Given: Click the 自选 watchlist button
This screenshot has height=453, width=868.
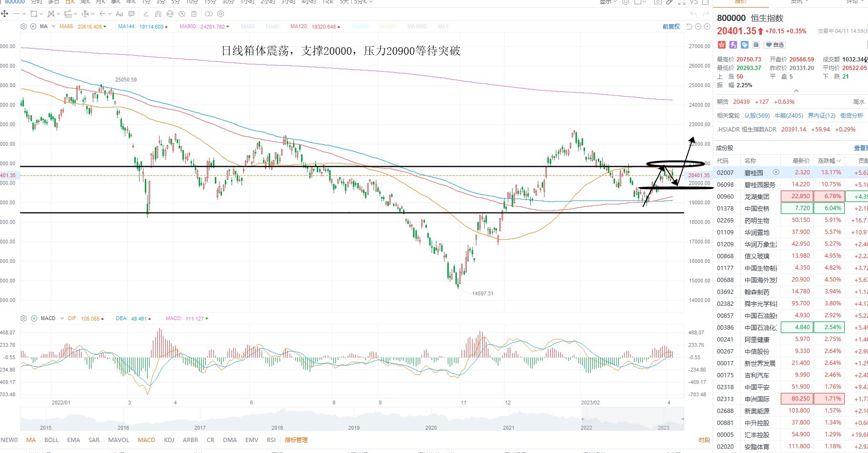Looking at the screenshot, I should coord(775,45).
